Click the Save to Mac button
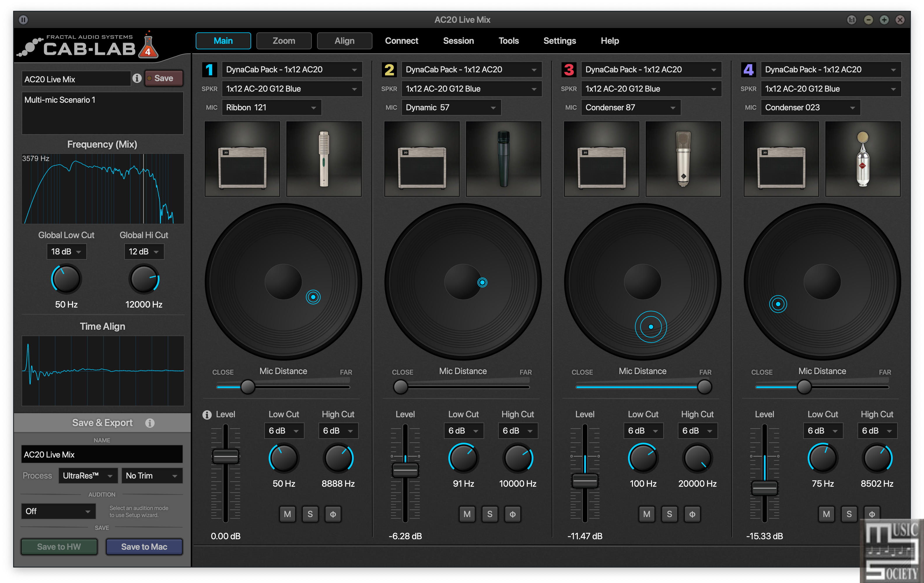 (144, 547)
